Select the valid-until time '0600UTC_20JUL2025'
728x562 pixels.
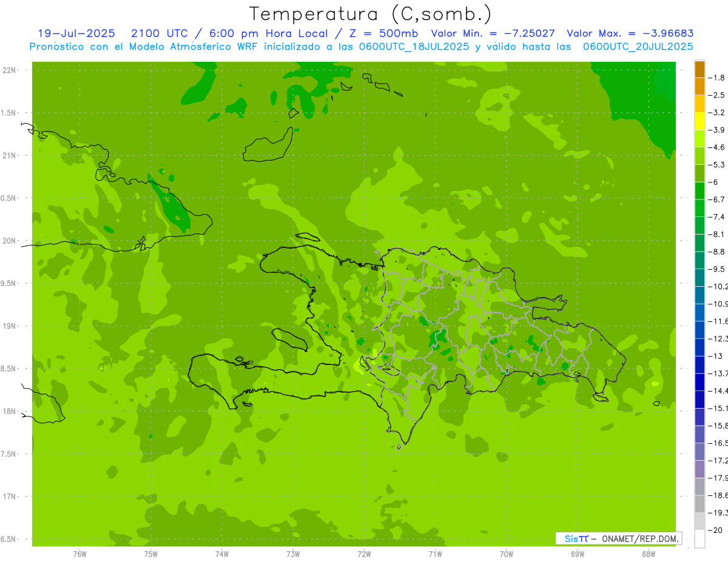638,46
